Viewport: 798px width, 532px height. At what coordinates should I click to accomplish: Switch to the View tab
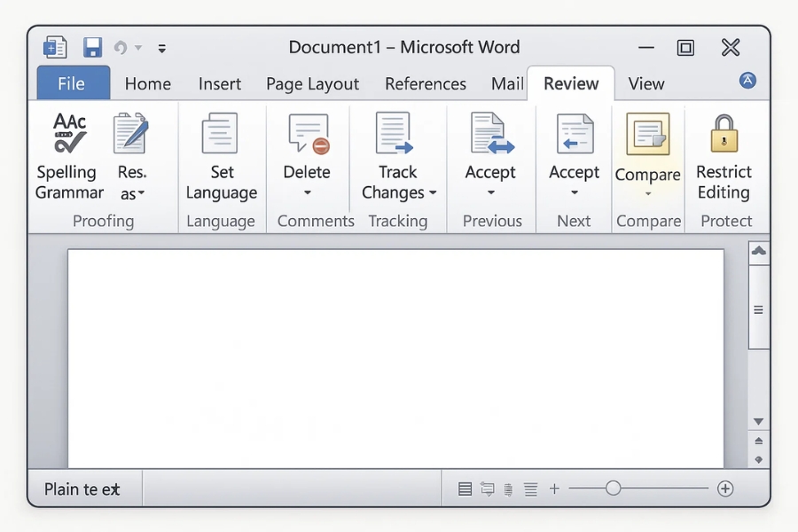tap(645, 83)
